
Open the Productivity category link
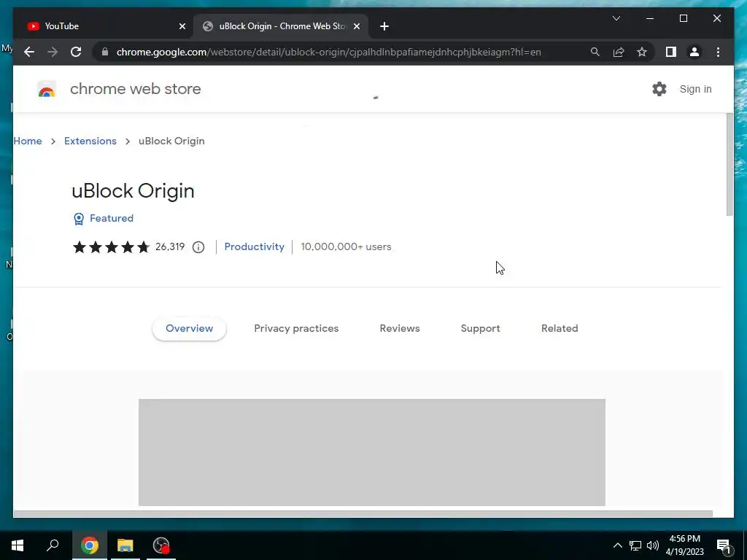click(x=254, y=246)
